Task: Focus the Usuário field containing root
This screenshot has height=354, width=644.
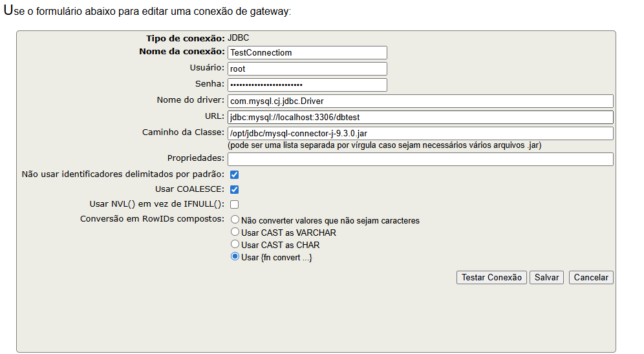Action: [307, 68]
